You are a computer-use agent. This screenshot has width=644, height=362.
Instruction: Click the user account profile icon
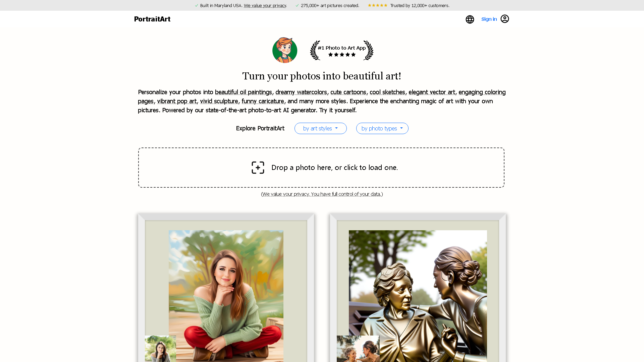pos(505,19)
